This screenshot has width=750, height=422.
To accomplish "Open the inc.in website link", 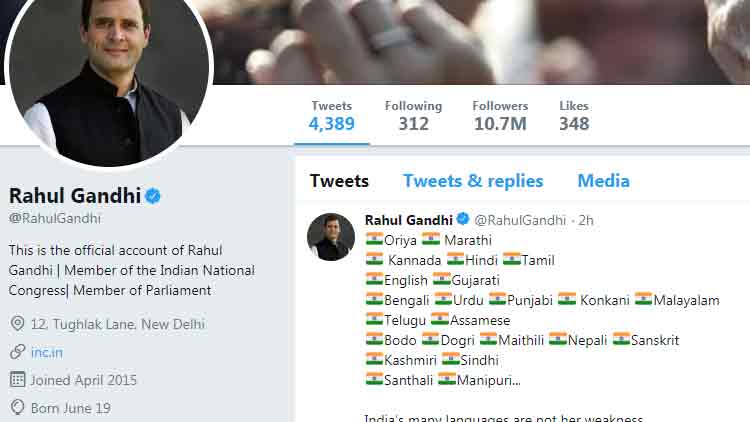I will pyautogui.click(x=45, y=352).
